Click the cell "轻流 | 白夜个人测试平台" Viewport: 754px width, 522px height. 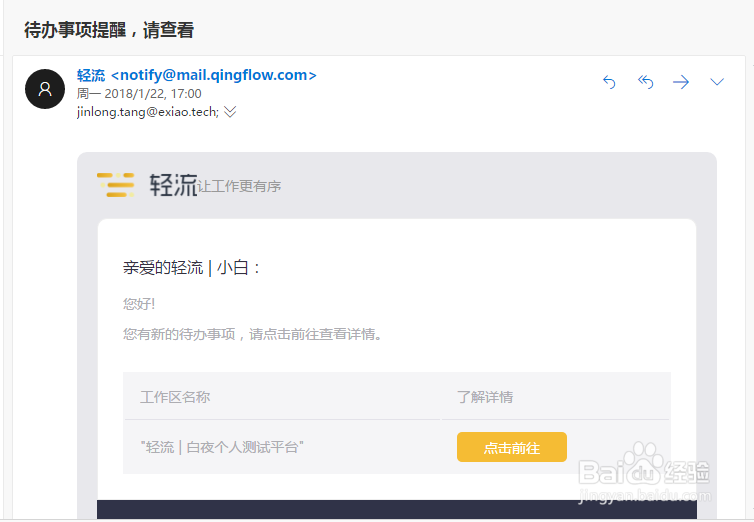tap(222, 447)
